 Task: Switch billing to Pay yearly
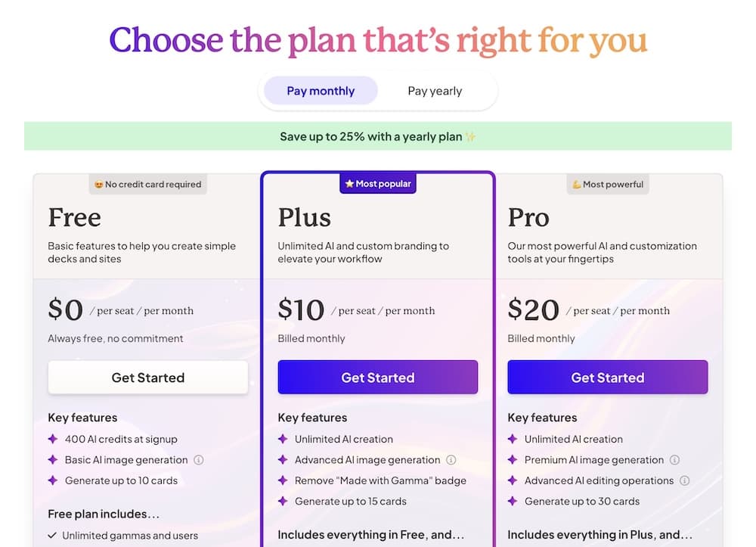click(435, 91)
